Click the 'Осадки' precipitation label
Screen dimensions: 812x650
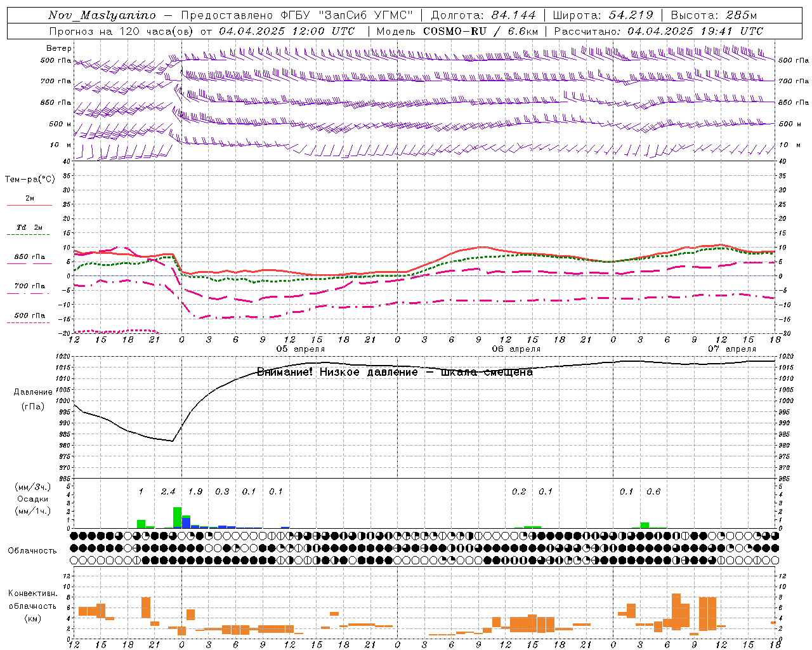point(32,499)
